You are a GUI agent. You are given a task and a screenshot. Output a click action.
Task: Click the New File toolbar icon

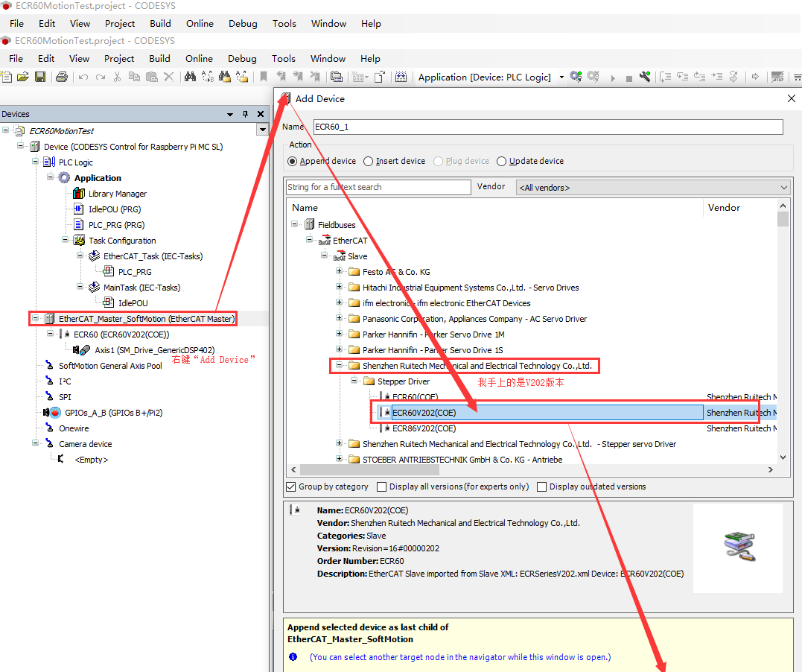(6, 77)
